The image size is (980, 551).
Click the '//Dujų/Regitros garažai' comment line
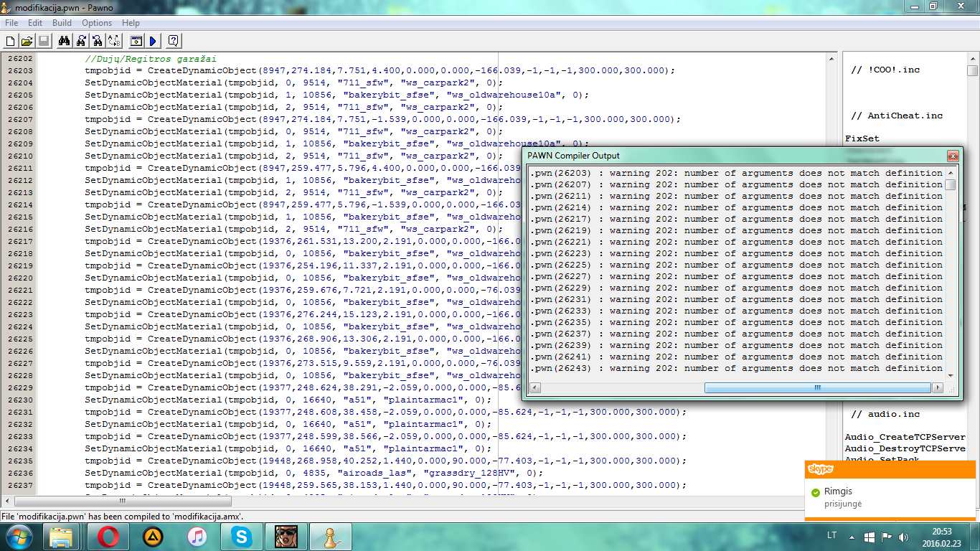151,59
